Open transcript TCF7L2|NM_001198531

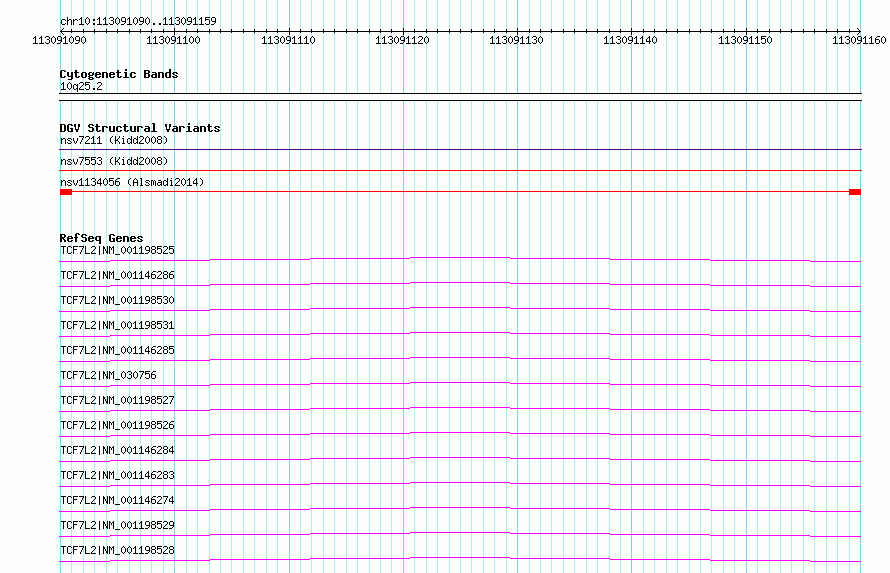pos(117,325)
